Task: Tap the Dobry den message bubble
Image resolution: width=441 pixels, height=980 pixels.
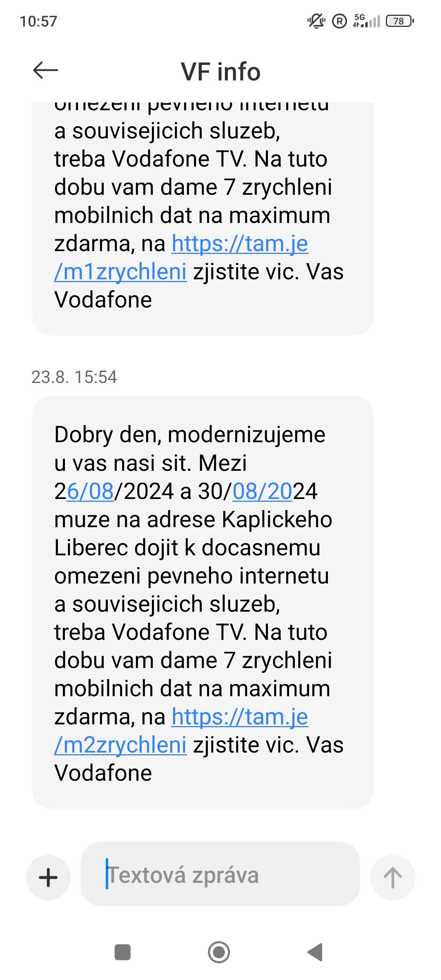Action: click(x=203, y=602)
